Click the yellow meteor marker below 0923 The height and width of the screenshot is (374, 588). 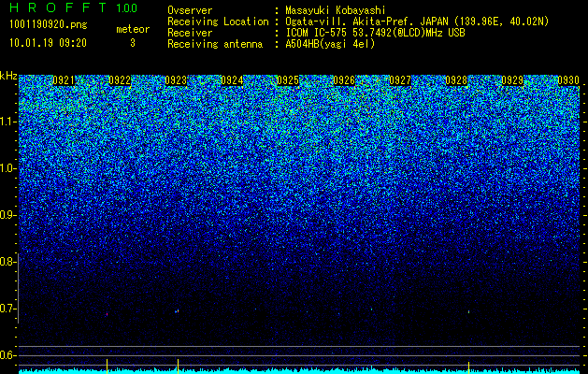tap(178, 367)
